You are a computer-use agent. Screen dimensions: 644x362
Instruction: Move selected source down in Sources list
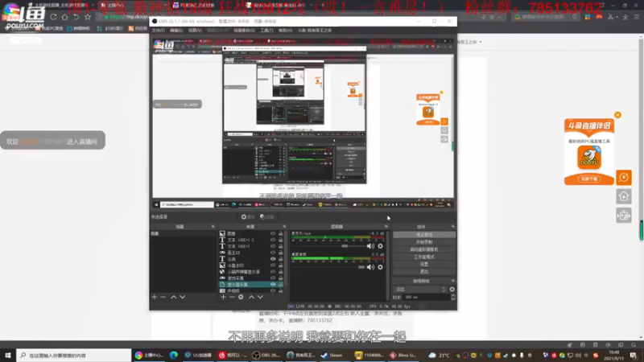pyautogui.click(x=260, y=297)
